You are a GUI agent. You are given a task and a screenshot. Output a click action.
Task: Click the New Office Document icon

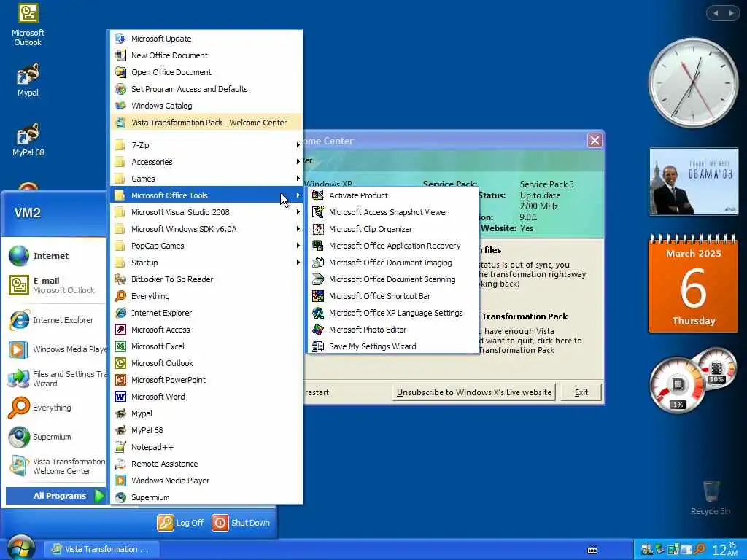[x=120, y=55]
